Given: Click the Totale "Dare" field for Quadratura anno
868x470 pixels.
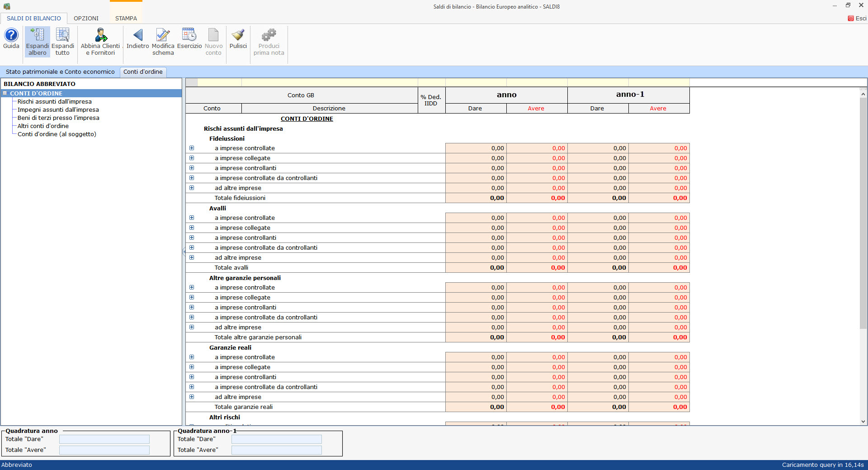Looking at the screenshot, I should click(x=104, y=439).
